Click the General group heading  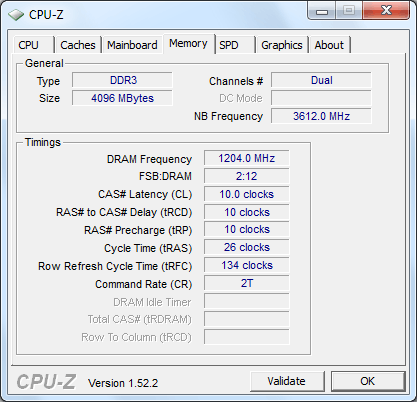coord(44,63)
